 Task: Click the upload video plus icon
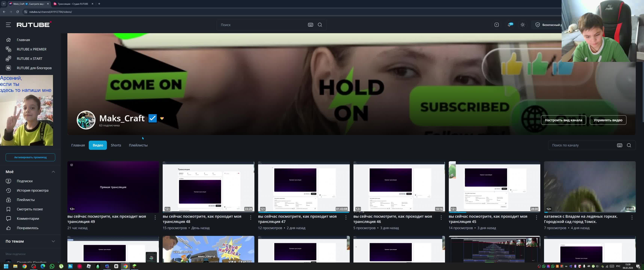(496, 25)
